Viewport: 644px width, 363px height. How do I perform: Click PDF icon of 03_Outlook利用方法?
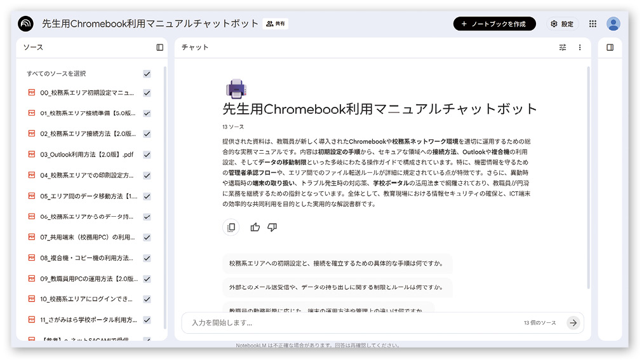click(x=32, y=154)
